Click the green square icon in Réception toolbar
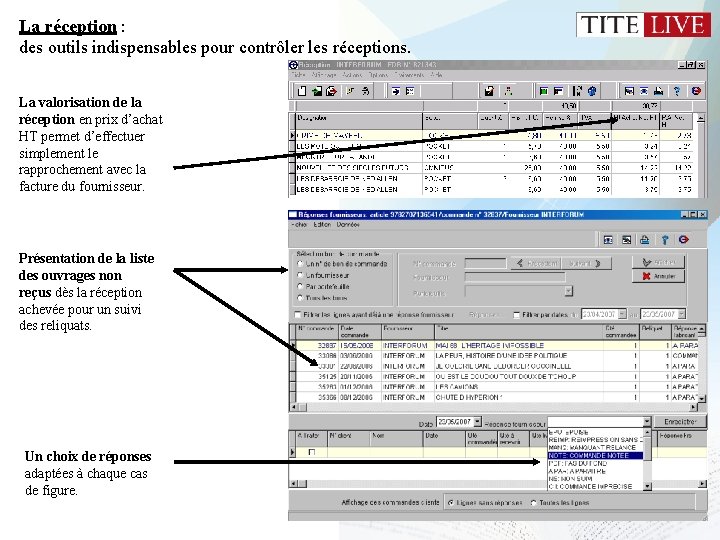The width and height of the screenshot is (720, 540). point(543,91)
